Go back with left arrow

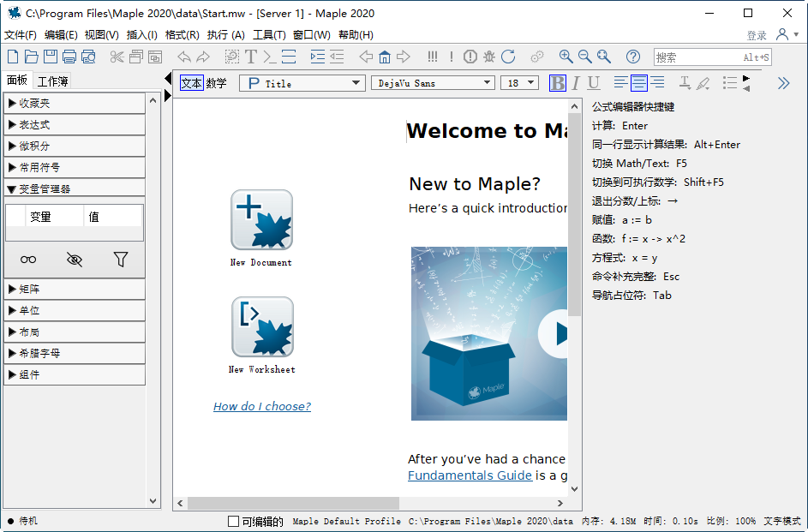coord(366,57)
